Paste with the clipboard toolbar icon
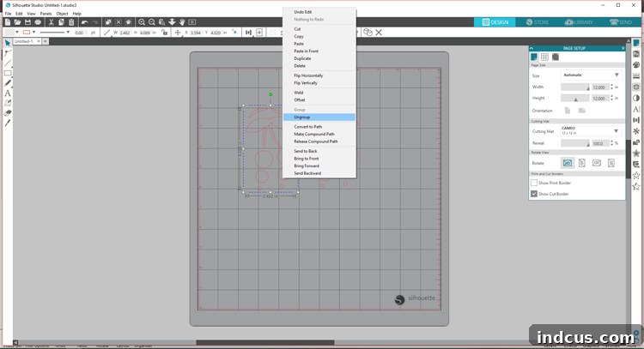The image size is (644, 349). 71,22
